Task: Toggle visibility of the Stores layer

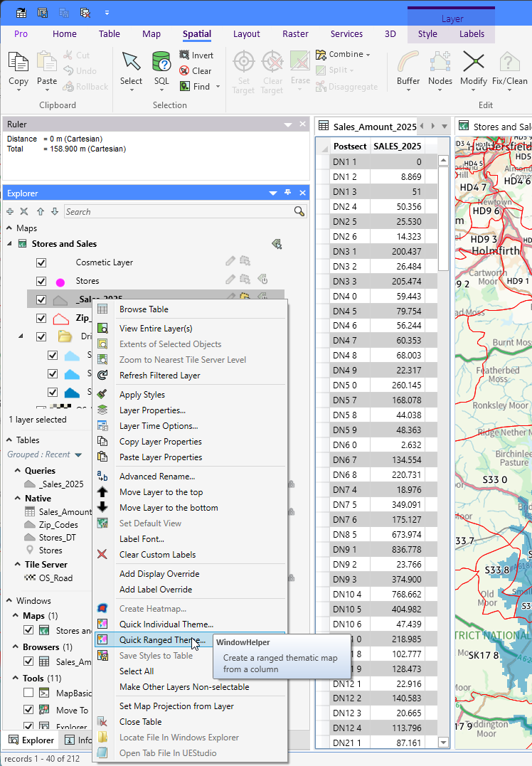Action: tap(41, 281)
